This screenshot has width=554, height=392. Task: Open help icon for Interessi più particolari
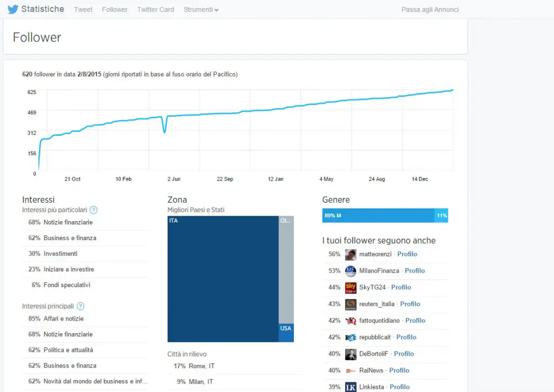[x=93, y=210]
